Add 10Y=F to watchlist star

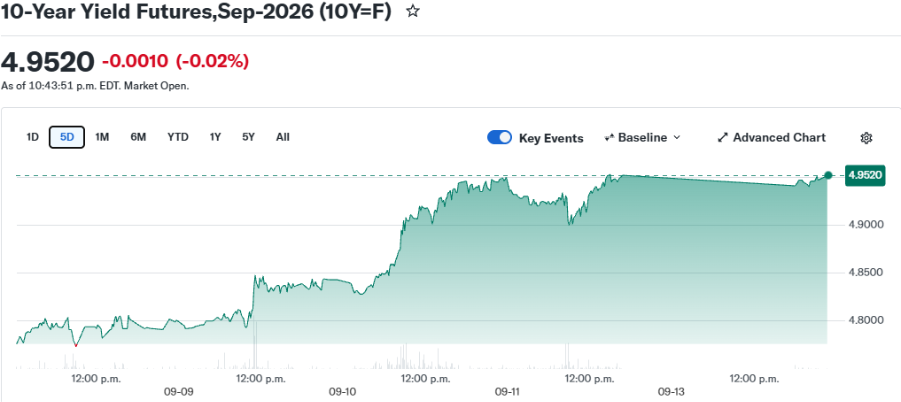tap(413, 11)
